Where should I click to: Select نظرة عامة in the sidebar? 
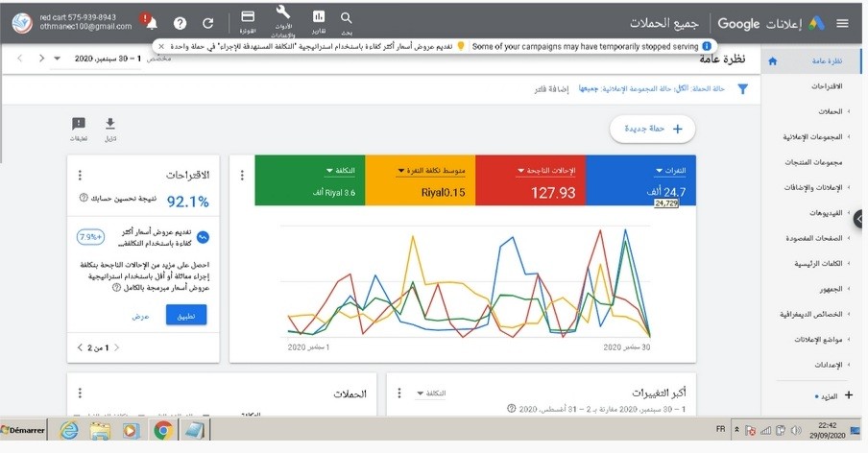tap(827, 61)
